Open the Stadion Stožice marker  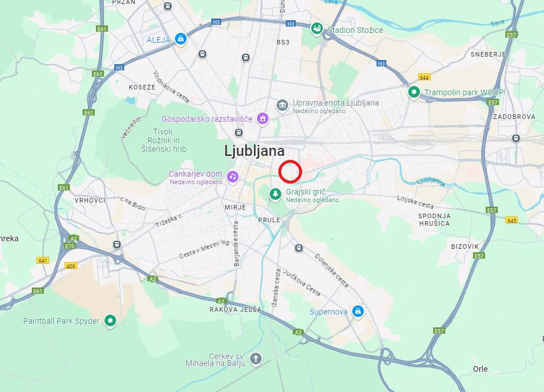pyautogui.click(x=316, y=29)
